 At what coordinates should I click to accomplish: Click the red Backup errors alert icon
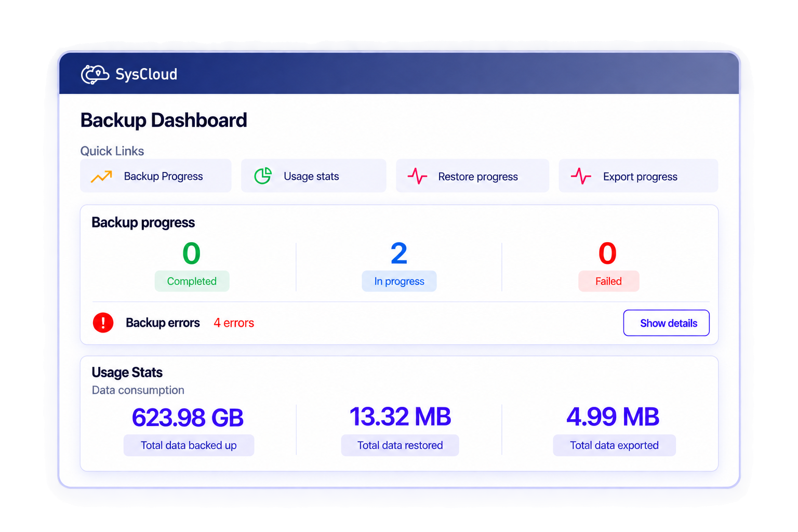tap(103, 323)
